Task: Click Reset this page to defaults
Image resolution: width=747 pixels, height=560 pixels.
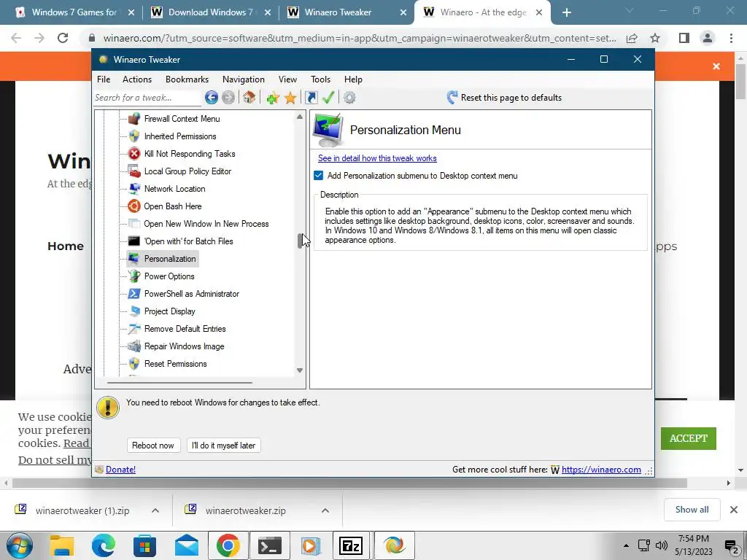Action: [504, 98]
